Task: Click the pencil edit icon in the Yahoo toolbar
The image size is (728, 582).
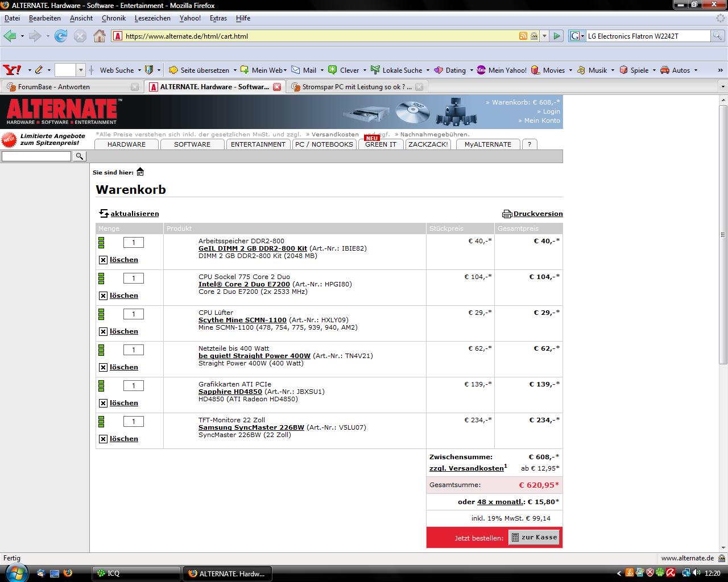Action: (x=39, y=70)
